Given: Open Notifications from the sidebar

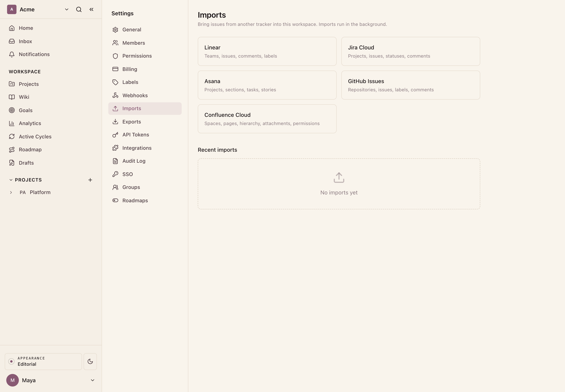Looking at the screenshot, I should 51,54.
